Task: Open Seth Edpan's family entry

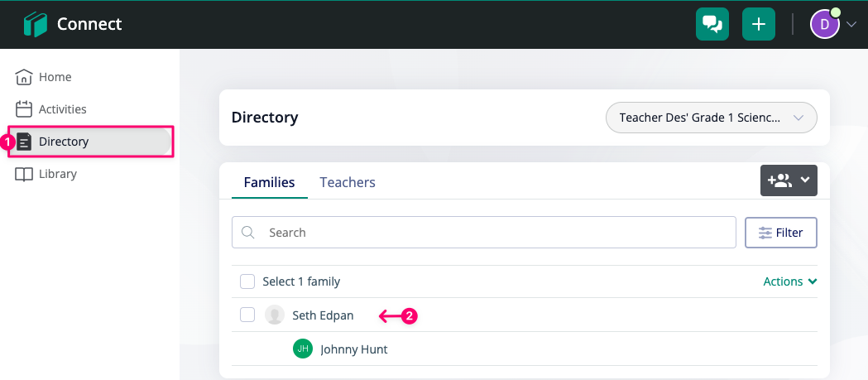Action: click(x=323, y=315)
